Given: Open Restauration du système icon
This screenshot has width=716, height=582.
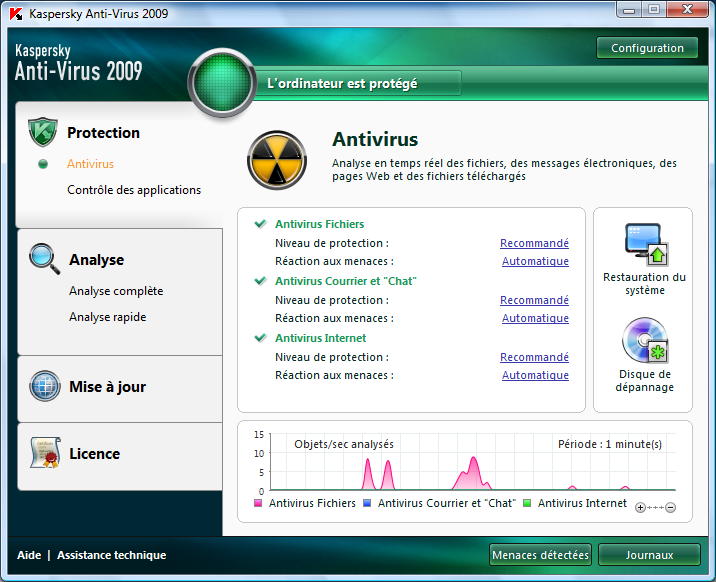Looking at the screenshot, I should point(644,244).
